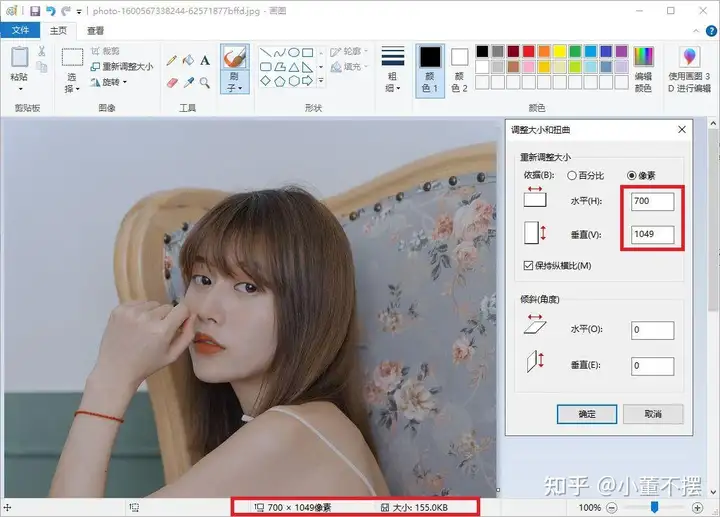
Task: Click the Save icon in title bar
Action: pyautogui.click(x=34, y=11)
